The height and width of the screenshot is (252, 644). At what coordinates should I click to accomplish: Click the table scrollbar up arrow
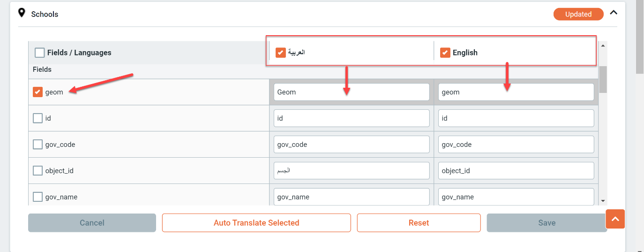click(603, 46)
